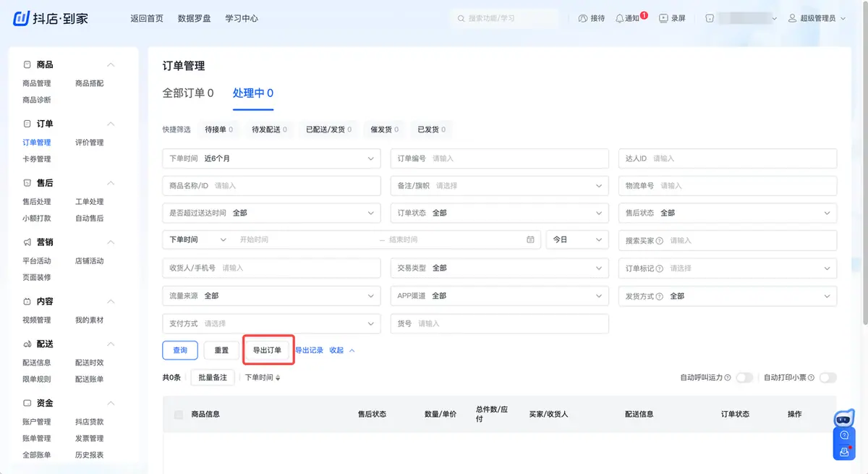The width and height of the screenshot is (868, 474).
Task: Click the 批量备注 button
Action: click(213, 378)
